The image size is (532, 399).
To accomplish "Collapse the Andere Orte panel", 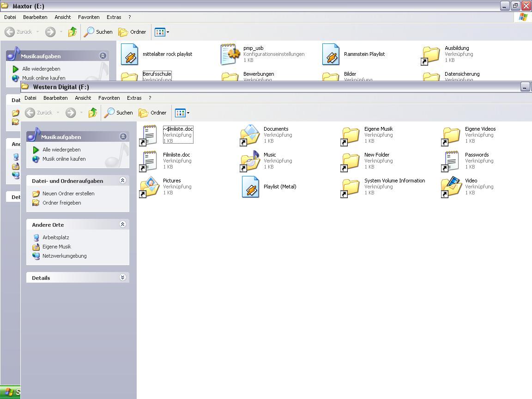I will tap(123, 224).
